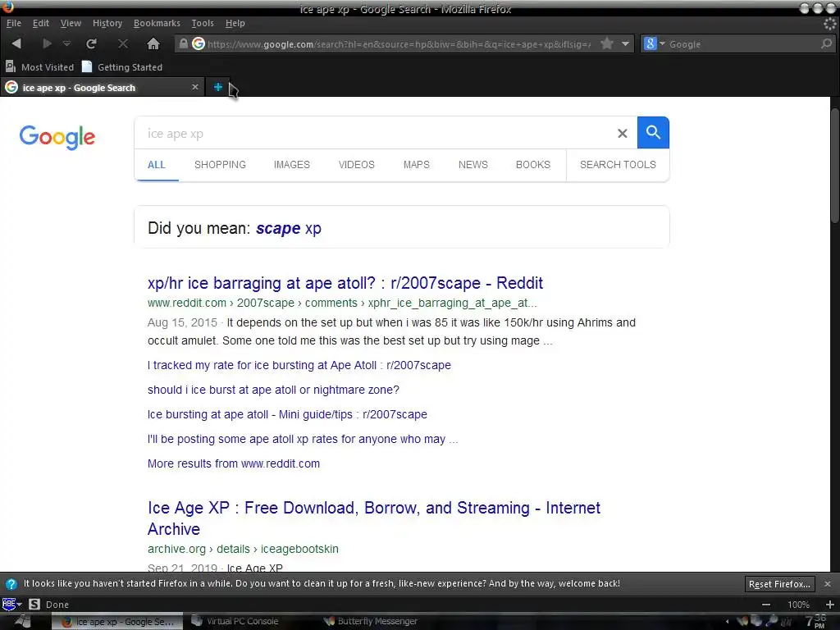Switch to MAPS results
840x630 pixels.
(416, 165)
